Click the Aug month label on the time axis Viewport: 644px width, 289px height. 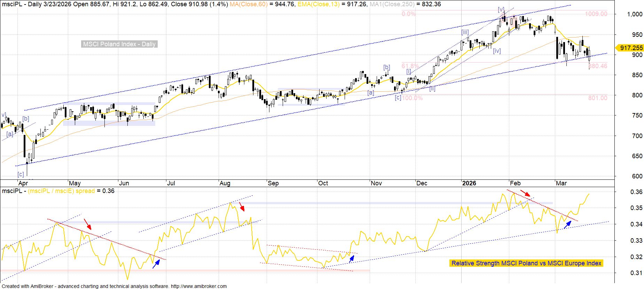[225, 183]
